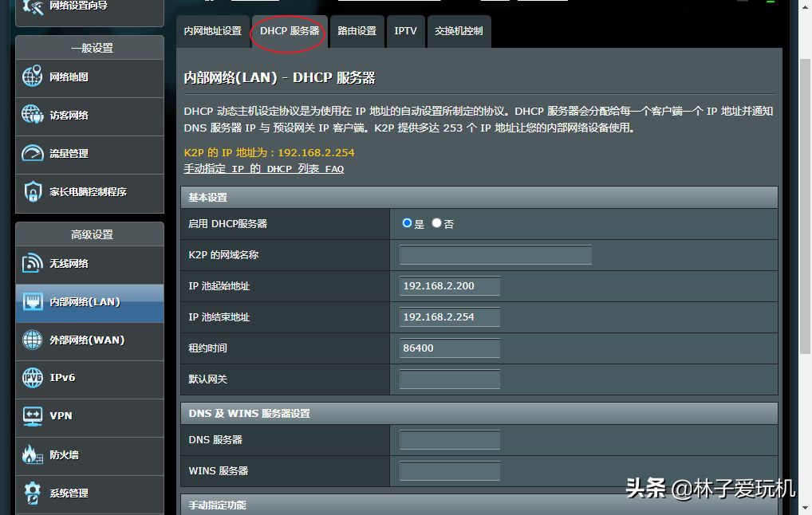Click the IP 池起始地址 input field

click(450, 286)
